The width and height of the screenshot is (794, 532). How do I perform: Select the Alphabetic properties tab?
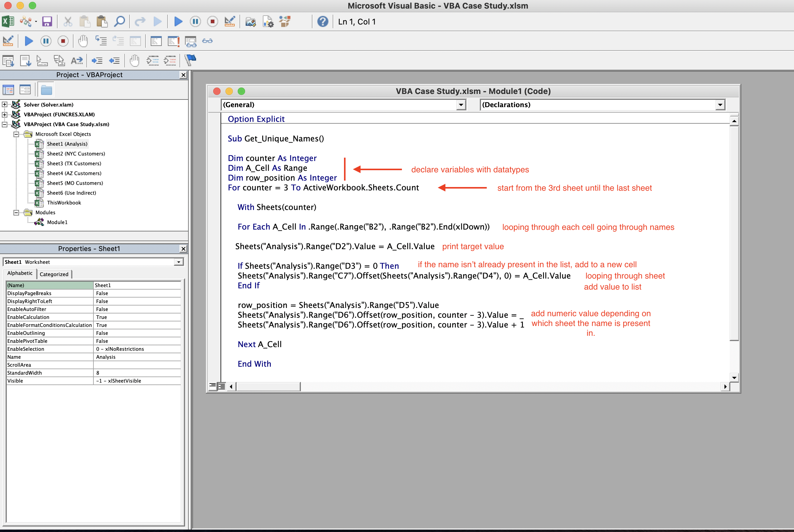[x=20, y=273]
